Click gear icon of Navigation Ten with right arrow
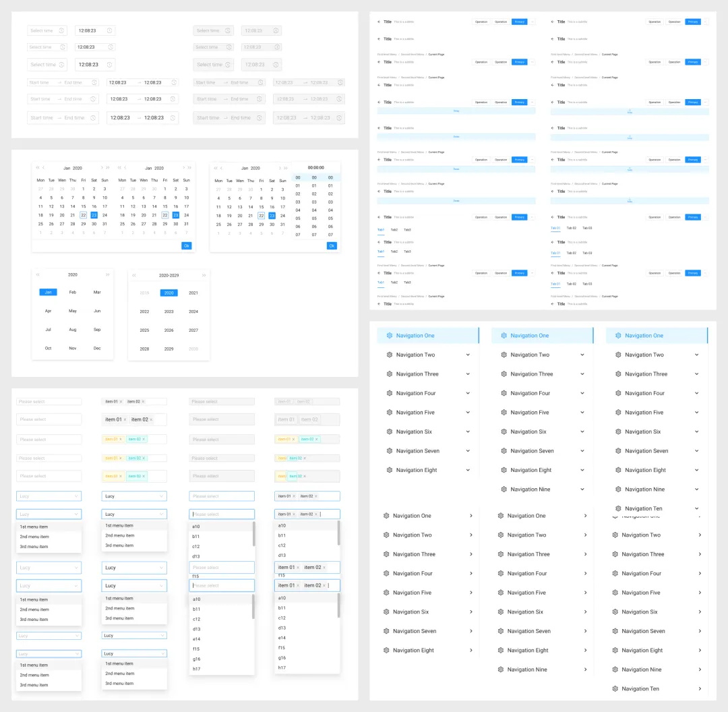This screenshot has height=712, width=728. tap(615, 688)
